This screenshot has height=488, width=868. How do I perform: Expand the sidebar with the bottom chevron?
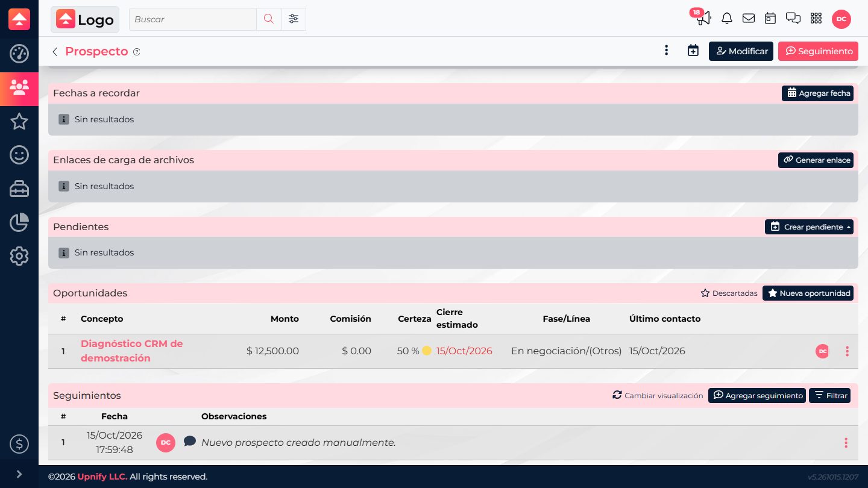tap(19, 474)
